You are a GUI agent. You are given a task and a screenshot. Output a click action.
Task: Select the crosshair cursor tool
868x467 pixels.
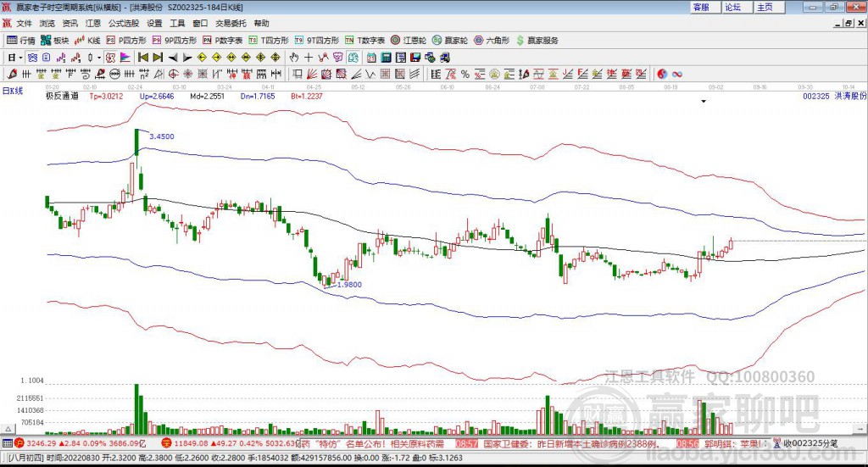(x=309, y=58)
